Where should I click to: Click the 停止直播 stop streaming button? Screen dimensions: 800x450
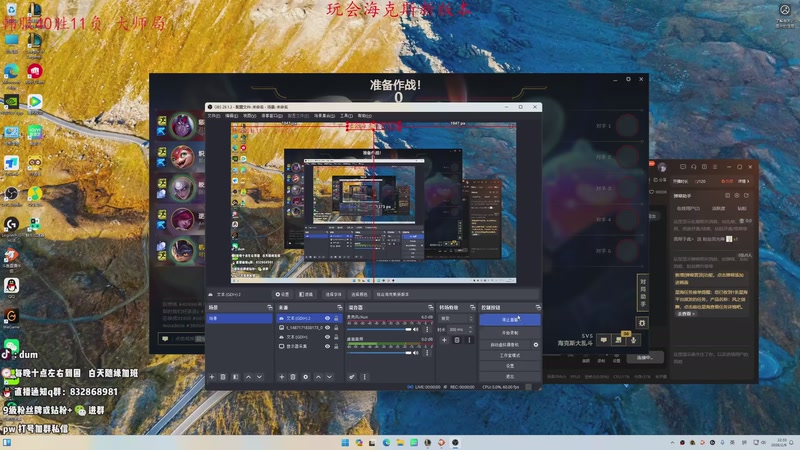tap(509, 319)
